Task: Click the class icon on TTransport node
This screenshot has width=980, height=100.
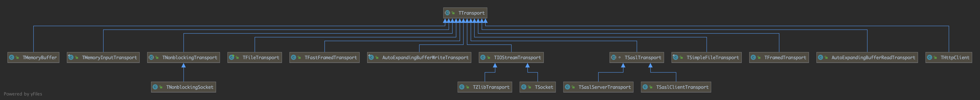Action: pyautogui.click(x=447, y=13)
